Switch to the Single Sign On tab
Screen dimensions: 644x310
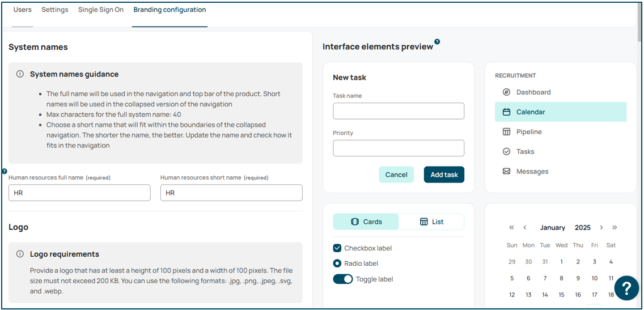(101, 10)
